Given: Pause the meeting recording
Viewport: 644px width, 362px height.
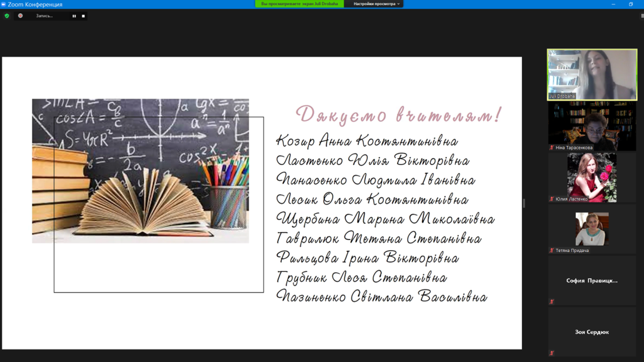Looking at the screenshot, I should (x=74, y=16).
